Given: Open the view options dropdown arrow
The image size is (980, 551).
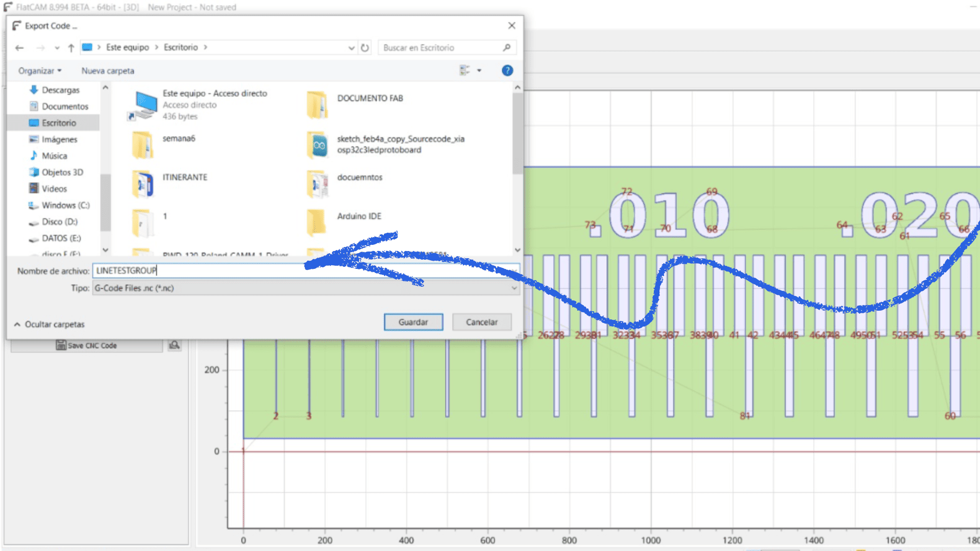Looking at the screenshot, I should (x=479, y=70).
